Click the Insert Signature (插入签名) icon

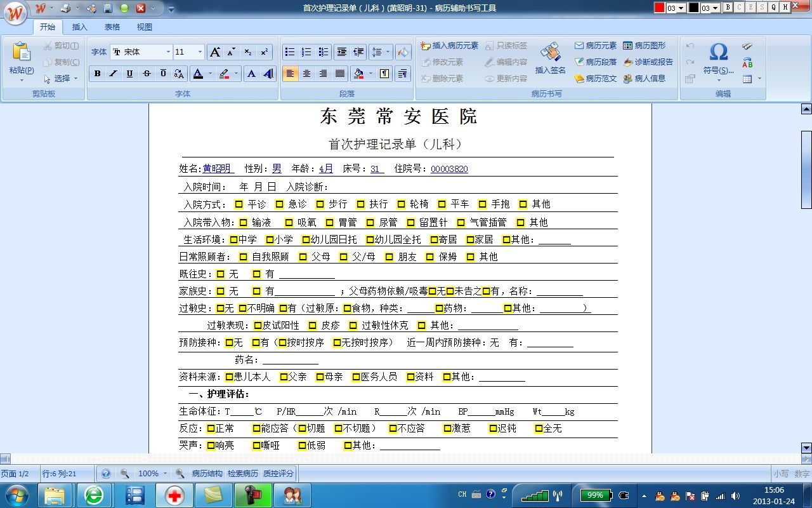pyautogui.click(x=550, y=53)
